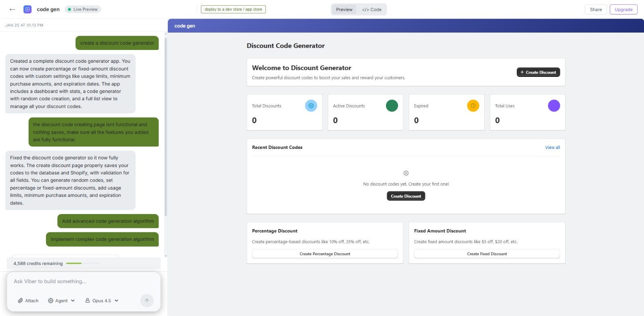Open the Agent mode dropdown
The image size is (644, 316).
(x=61, y=301)
